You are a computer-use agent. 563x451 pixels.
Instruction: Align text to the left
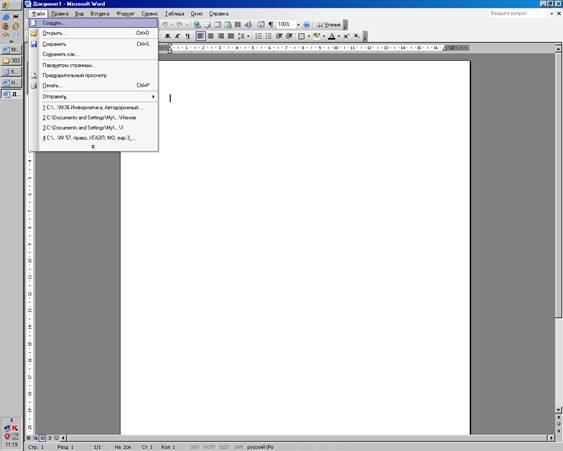pos(200,36)
